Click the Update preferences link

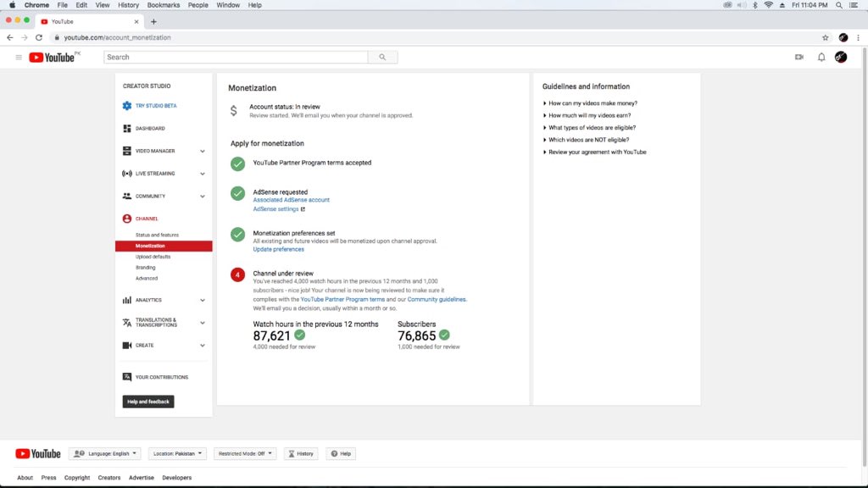[x=278, y=250]
